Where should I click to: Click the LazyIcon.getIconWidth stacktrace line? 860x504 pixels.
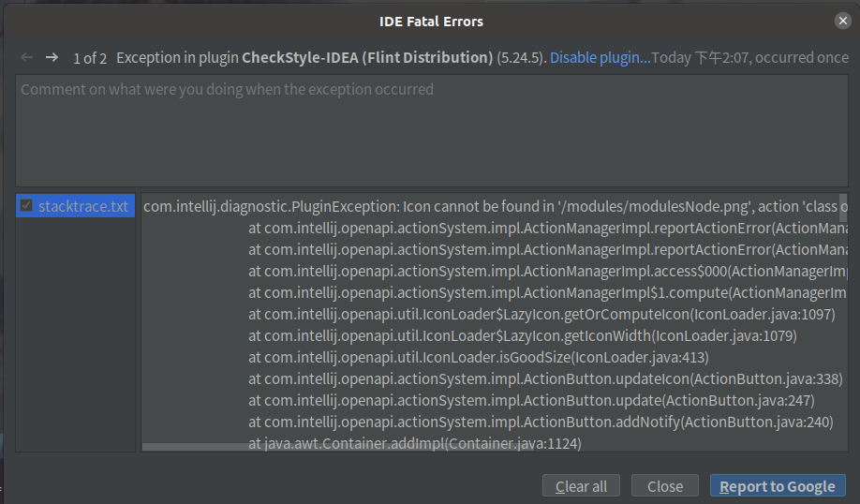pos(523,335)
